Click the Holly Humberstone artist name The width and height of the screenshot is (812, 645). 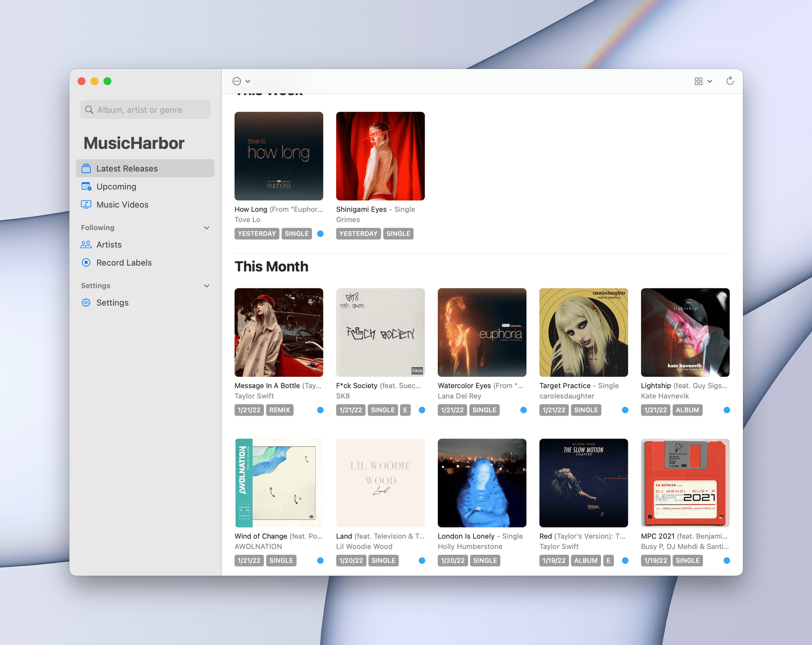[470, 546]
